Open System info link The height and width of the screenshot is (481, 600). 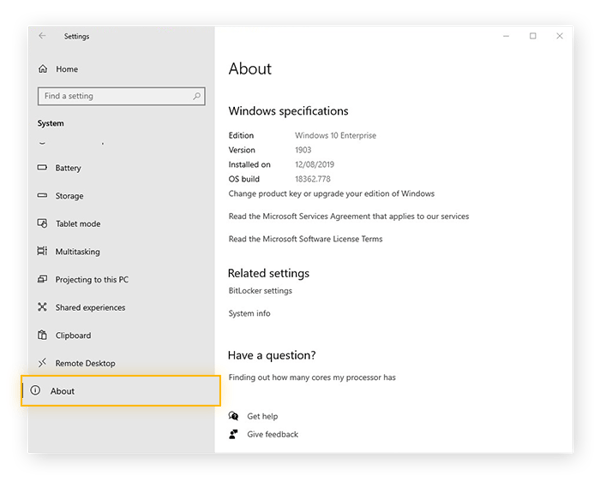tap(249, 313)
